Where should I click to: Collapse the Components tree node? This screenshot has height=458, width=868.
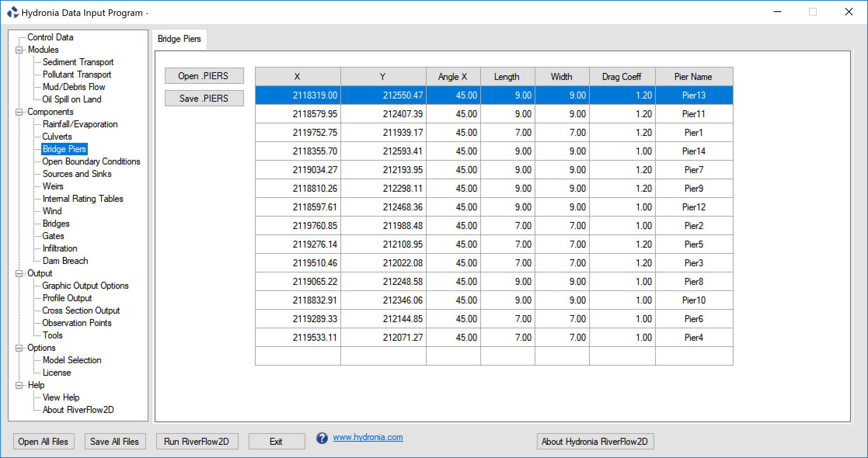[19, 112]
